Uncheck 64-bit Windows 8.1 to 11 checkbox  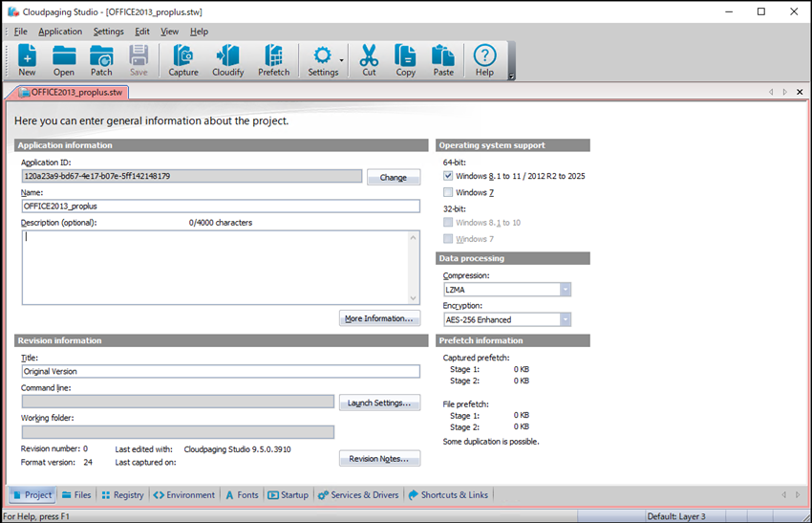coord(449,176)
